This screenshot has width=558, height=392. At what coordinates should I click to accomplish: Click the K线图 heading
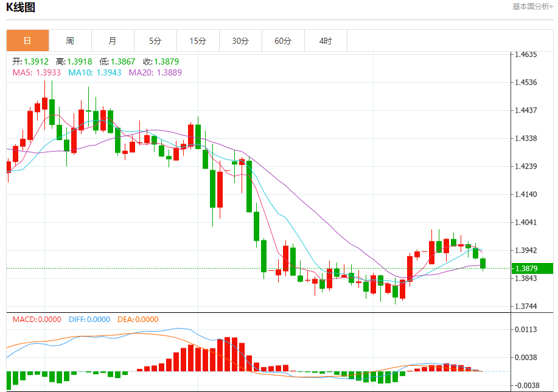point(21,7)
